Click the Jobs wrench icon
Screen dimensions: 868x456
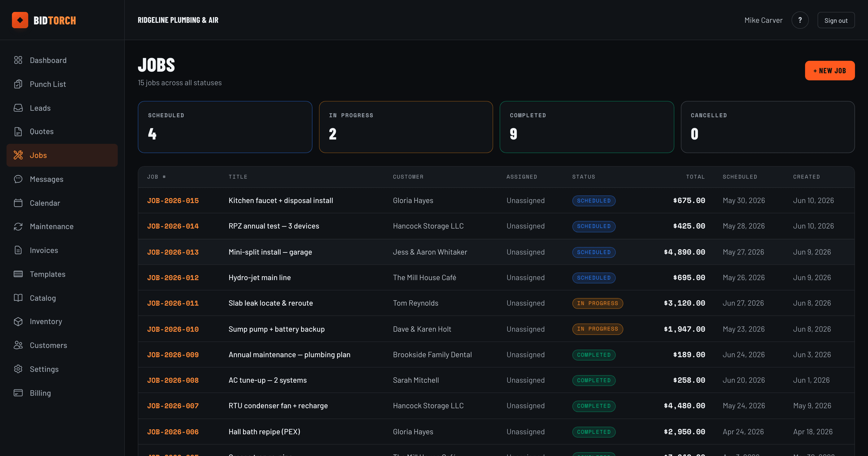[18, 155]
